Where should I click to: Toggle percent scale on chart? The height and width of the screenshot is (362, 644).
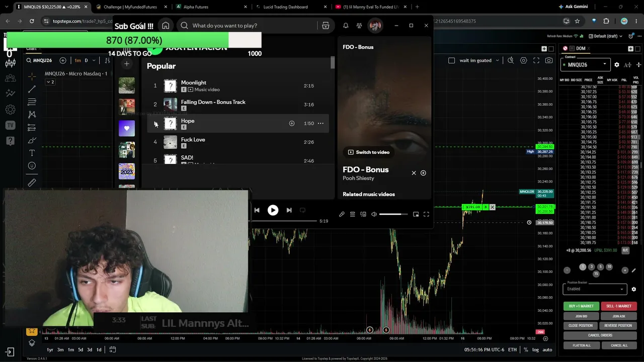click(526, 349)
